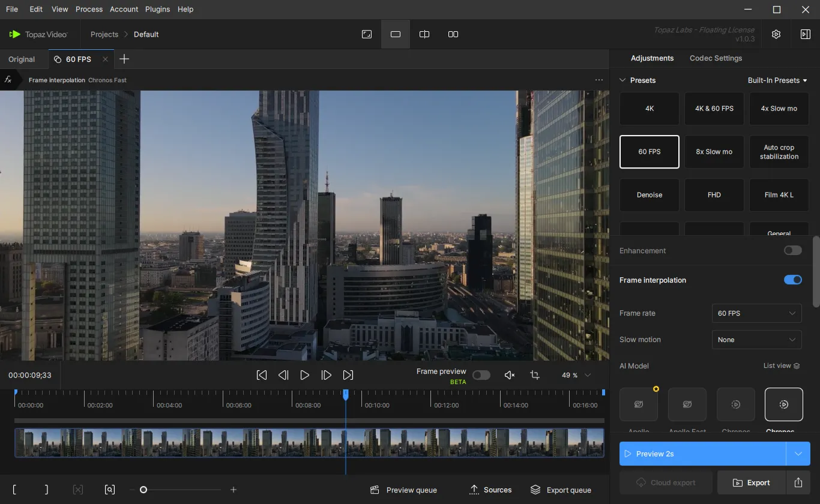Enable the Frame preview toggle

(x=481, y=375)
